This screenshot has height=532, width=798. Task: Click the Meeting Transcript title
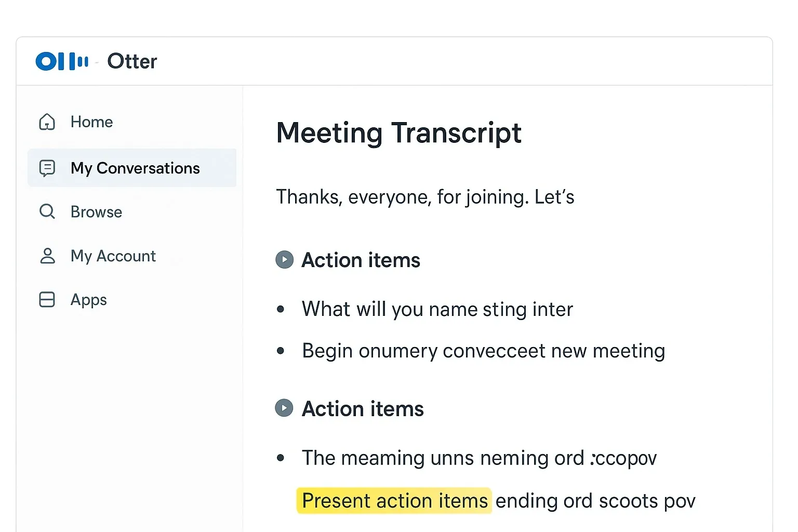point(398,133)
